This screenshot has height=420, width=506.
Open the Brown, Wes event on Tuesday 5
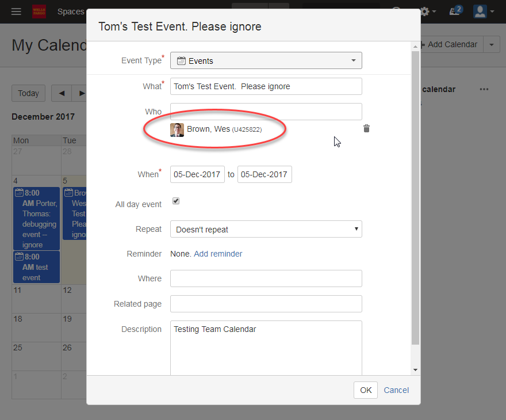point(75,213)
